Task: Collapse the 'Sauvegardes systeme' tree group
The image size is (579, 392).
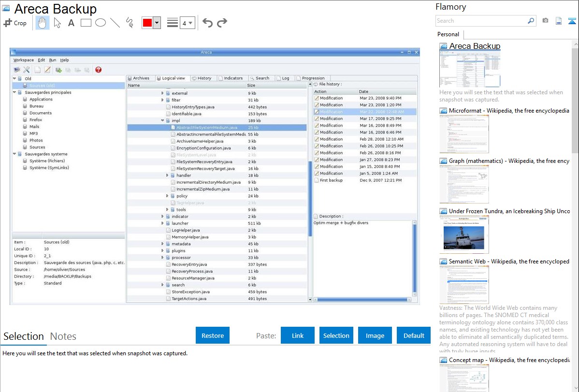Action: tap(14, 154)
